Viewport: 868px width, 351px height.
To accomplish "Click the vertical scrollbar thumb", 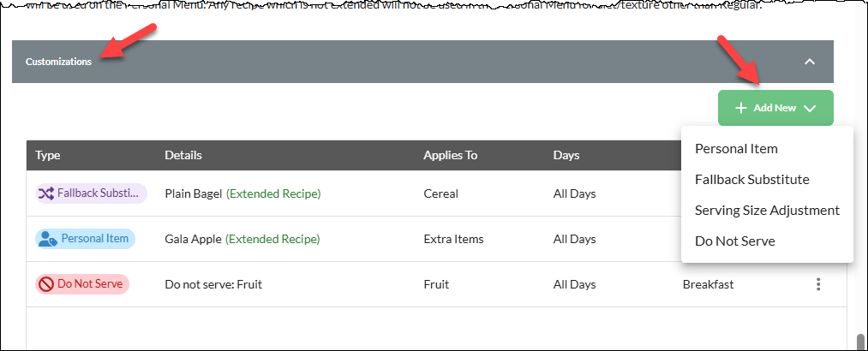I will coord(859,341).
